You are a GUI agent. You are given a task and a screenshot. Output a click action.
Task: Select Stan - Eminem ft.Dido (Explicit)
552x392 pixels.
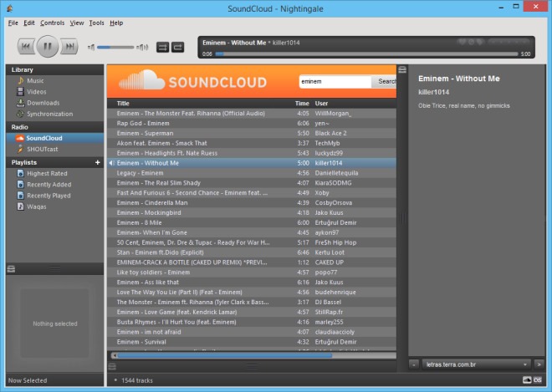(252, 252)
